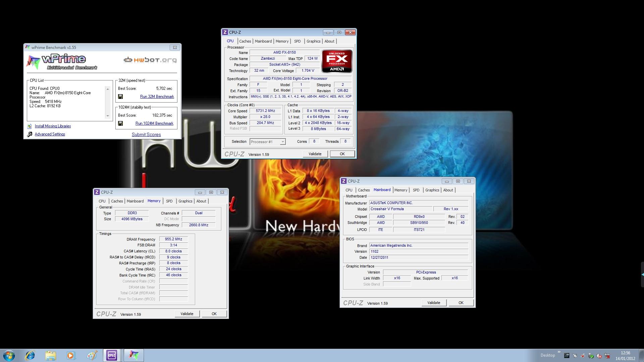Click the jet plane tray icon
644x362 pixels.
[575, 356]
